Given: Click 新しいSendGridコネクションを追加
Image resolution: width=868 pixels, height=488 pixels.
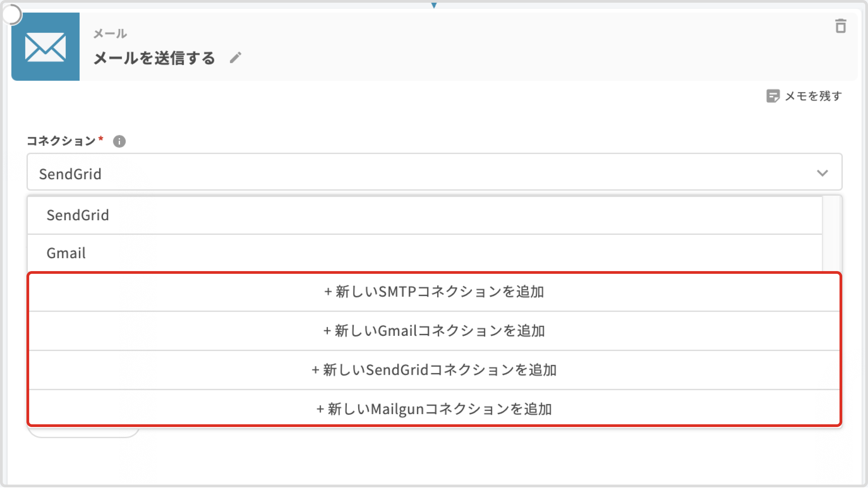Looking at the screenshot, I should [x=434, y=370].
